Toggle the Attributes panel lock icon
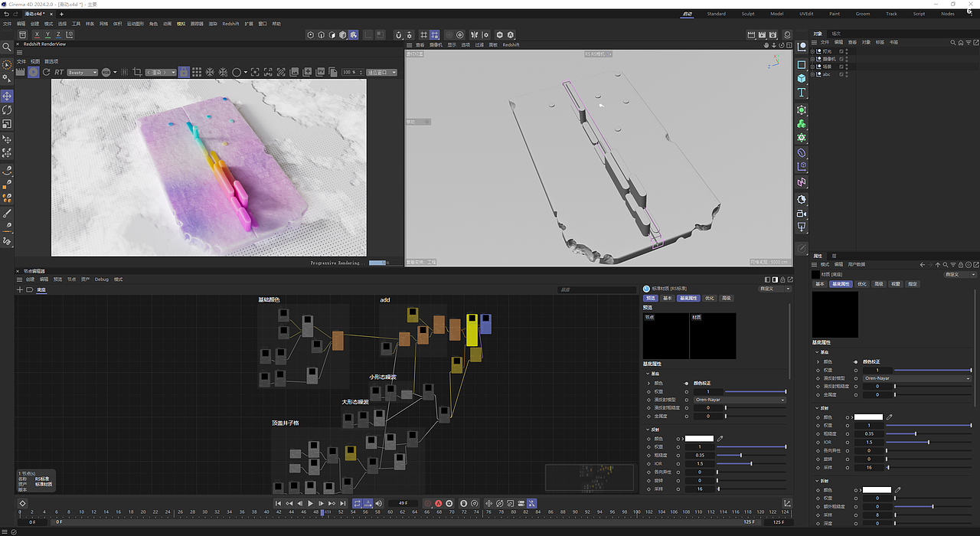The height and width of the screenshot is (536, 980). pos(960,264)
